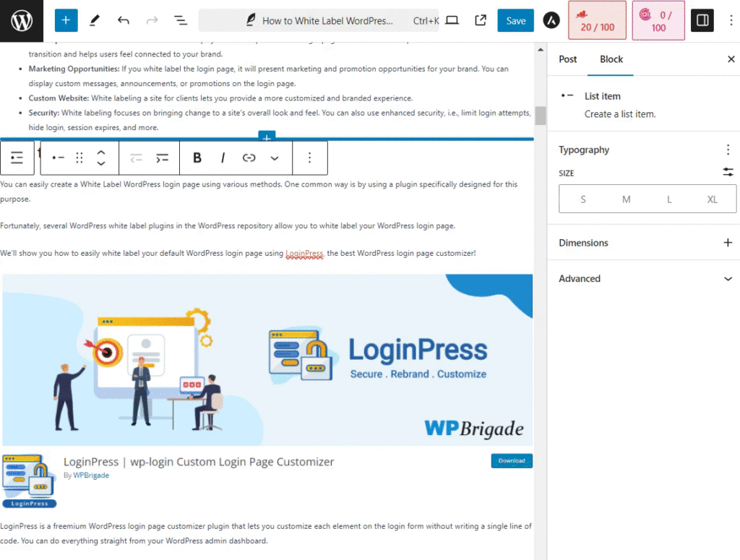Open more rich text controls dropdown

[x=274, y=158]
